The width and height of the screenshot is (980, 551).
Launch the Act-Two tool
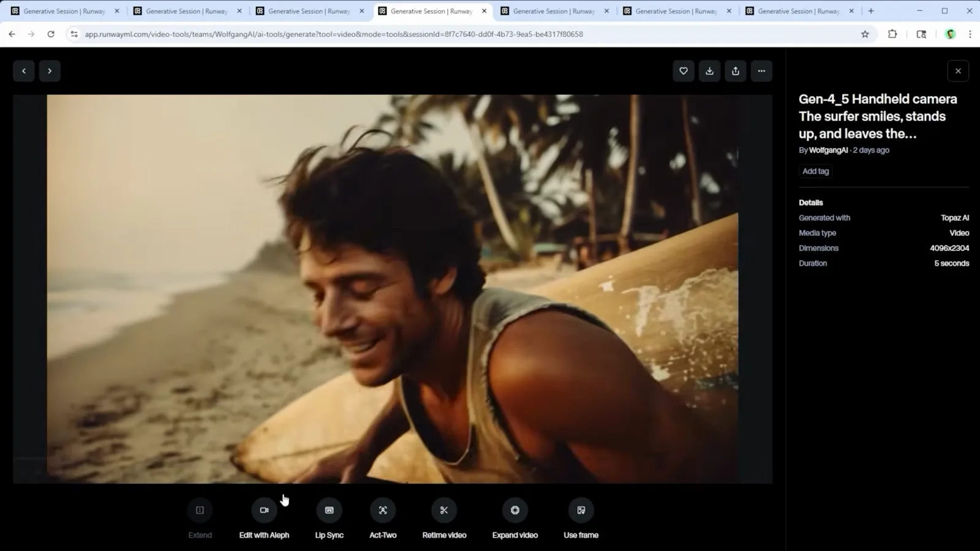[383, 510]
